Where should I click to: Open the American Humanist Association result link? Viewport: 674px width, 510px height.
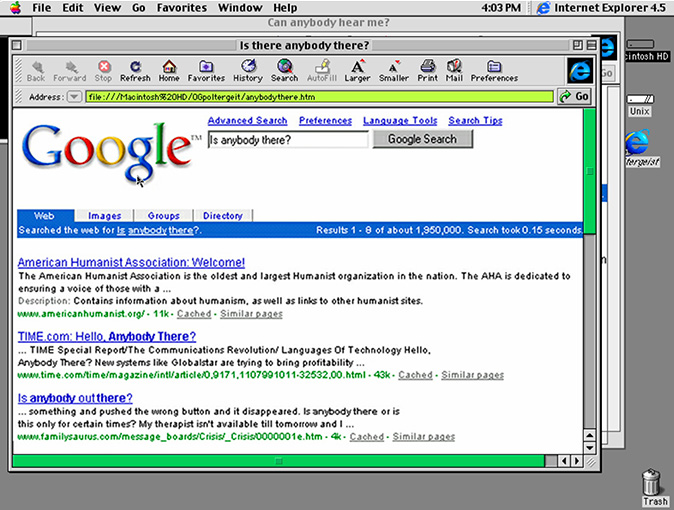coord(131,262)
